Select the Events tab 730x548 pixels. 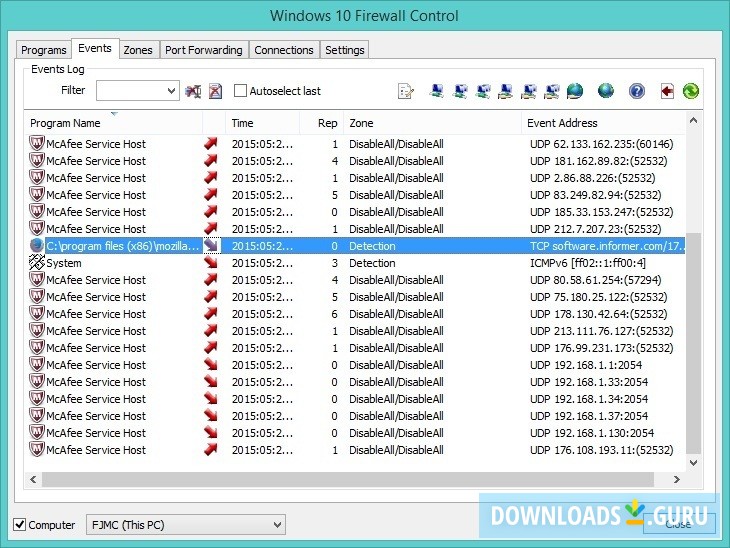[95, 48]
